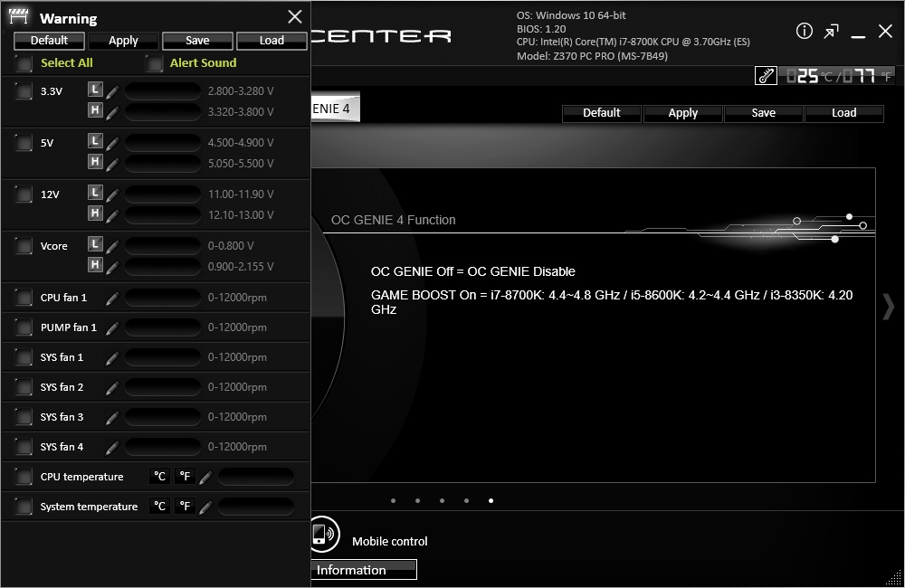Check the 3.3V warning checkbox
Image resolution: width=905 pixels, height=588 pixels.
[x=24, y=91]
